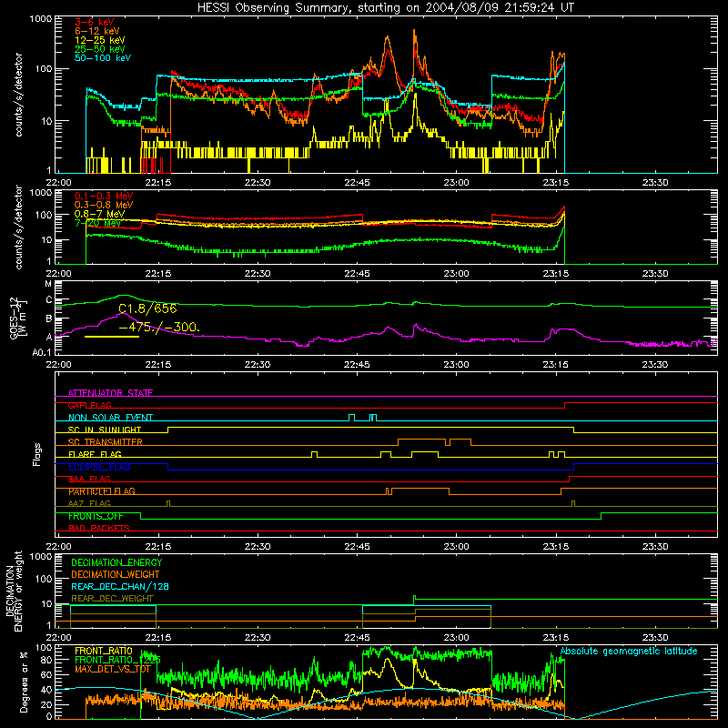
Task: Click the yellow flare duration bar in GOES panel
Action: pos(112,337)
